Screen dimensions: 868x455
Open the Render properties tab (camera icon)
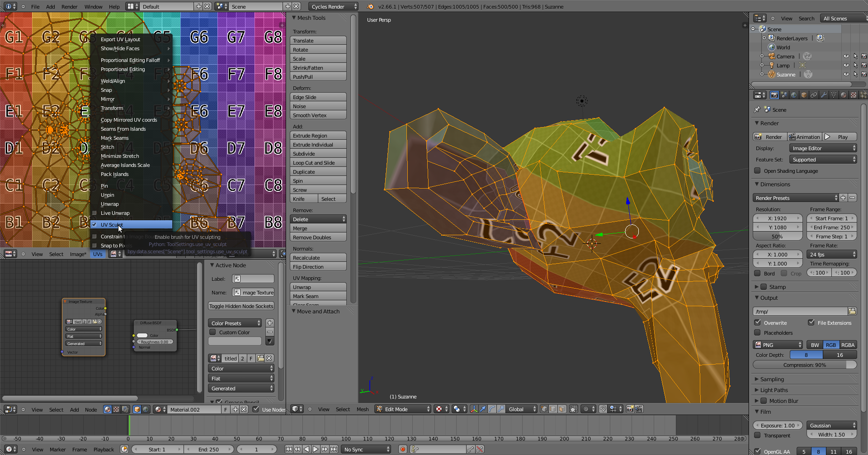(x=774, y=95)
